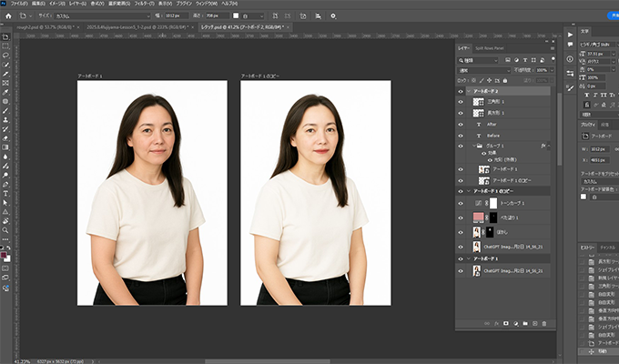This screenshot has height=364, width=619.
Task: Select the Rectangular Marquee tool
Action: (5, 45)
